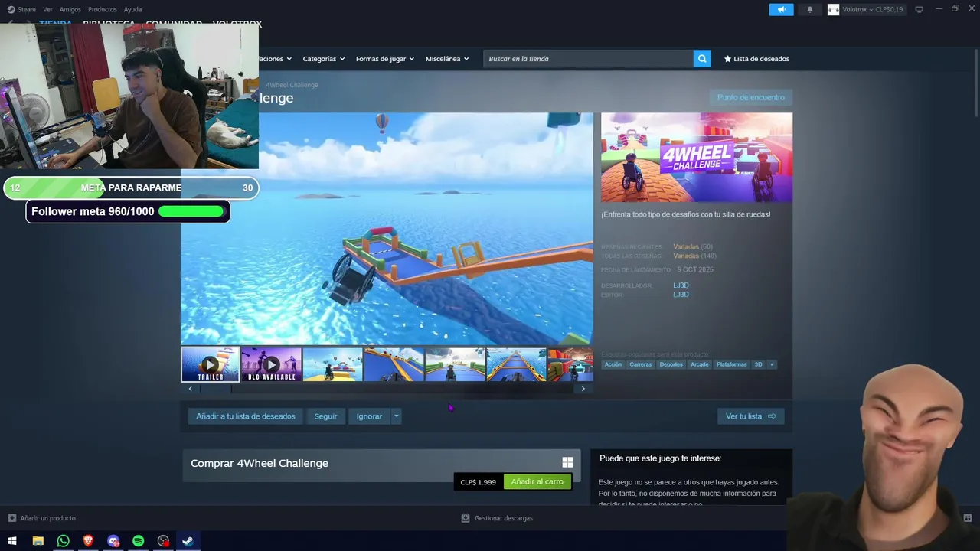980x551 pixels.
Task: Click Ver tu lista button
Action: [x=750, y=416]
